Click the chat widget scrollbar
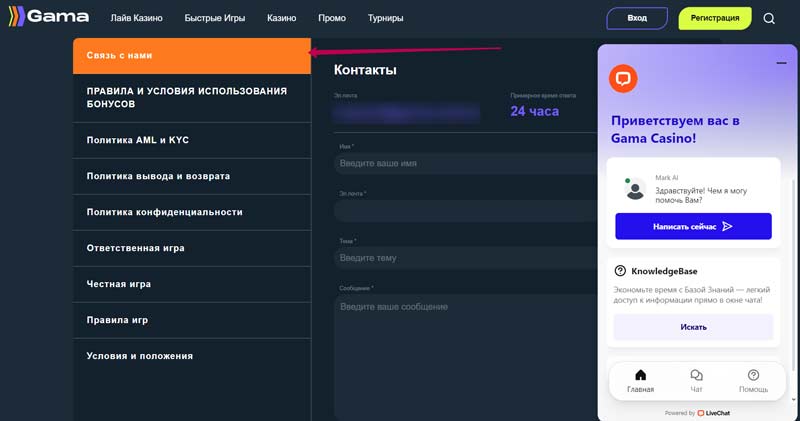Viewport: 800px width, 421px height. point(793,276)
